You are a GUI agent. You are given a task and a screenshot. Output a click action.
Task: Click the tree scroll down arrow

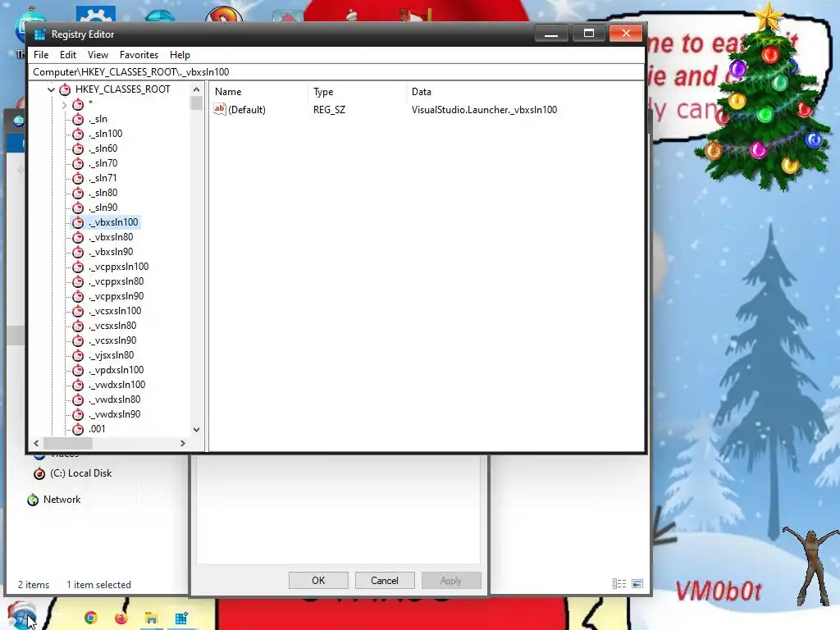[196, 430]
